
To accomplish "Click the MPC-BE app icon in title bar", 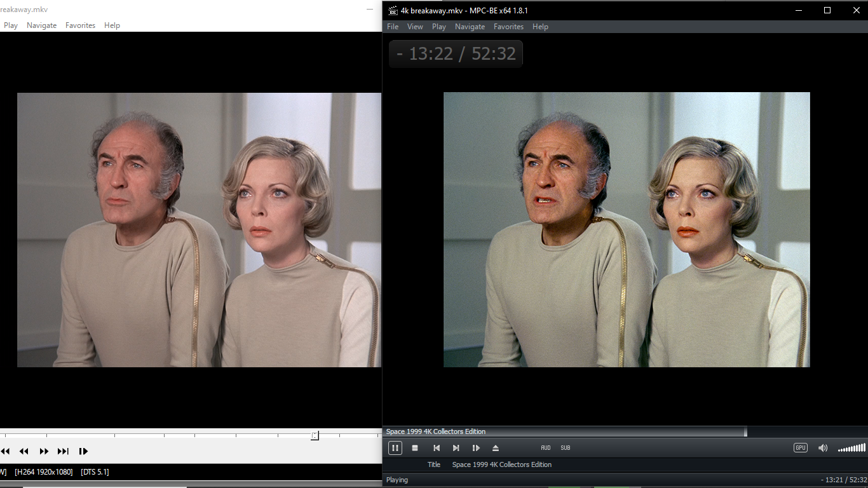I will pyautogui.click(x=393, y=10).
